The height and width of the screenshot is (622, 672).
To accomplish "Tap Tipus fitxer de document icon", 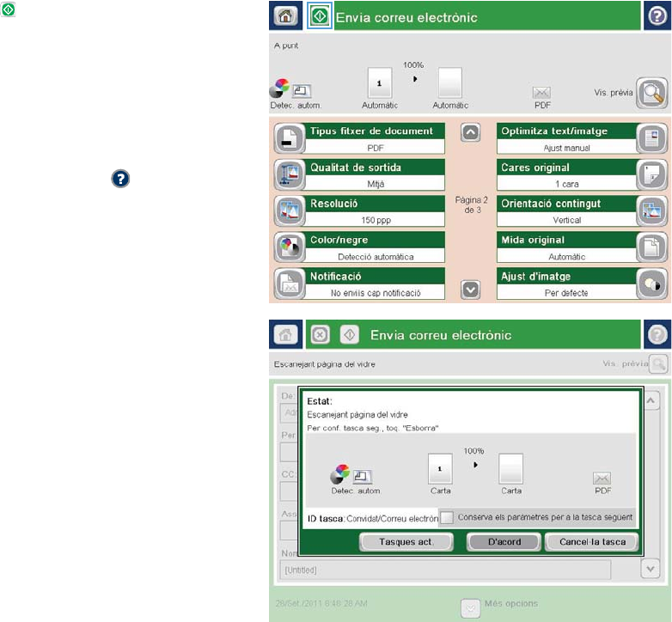I will pos(290,138).
